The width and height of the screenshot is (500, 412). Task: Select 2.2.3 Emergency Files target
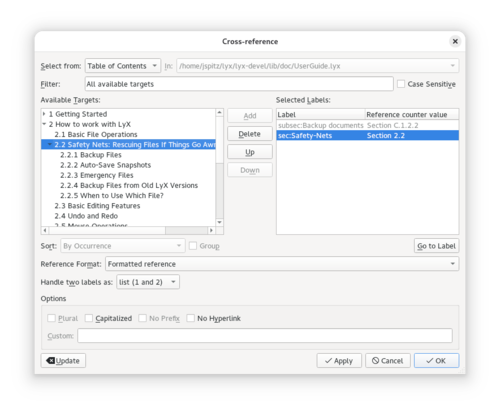[97, 175]
